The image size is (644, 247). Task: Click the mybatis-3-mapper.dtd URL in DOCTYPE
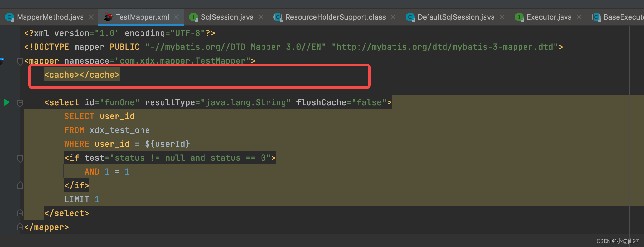pos(445,47)
